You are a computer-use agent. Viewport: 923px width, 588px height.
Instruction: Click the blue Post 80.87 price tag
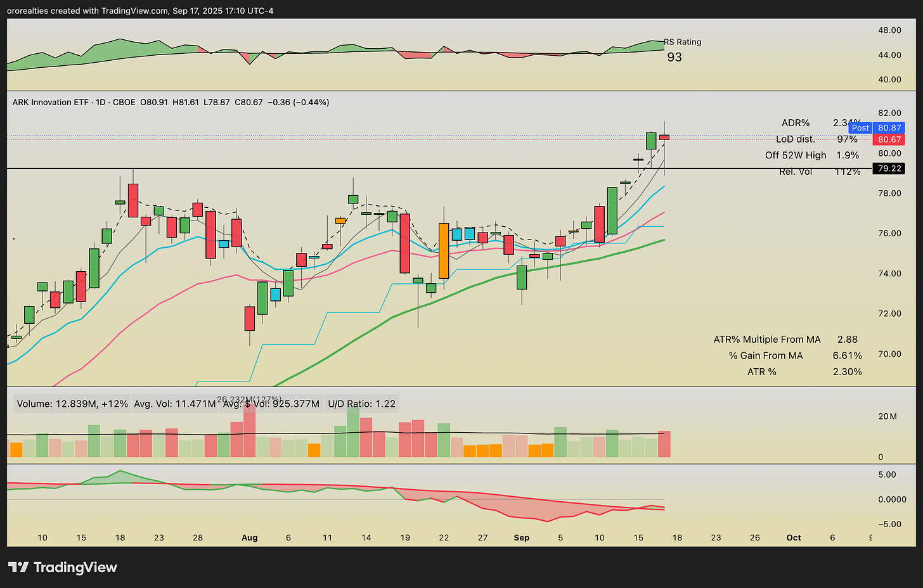click(877, 127)
